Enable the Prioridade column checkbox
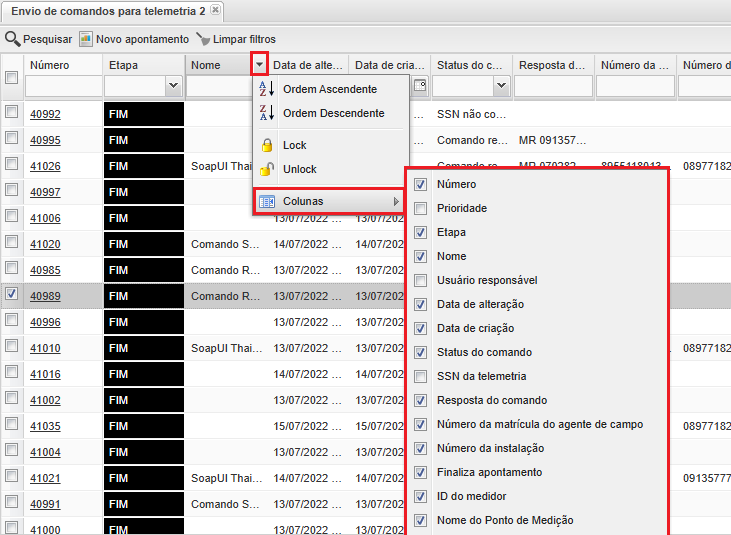 (x=421, y=208)
